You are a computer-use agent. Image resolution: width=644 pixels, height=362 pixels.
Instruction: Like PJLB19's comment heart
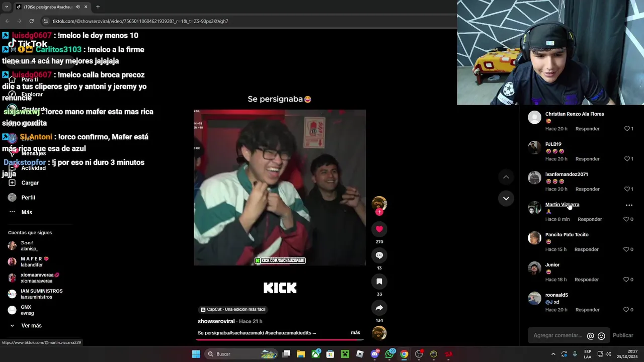(x=627, y=159)
